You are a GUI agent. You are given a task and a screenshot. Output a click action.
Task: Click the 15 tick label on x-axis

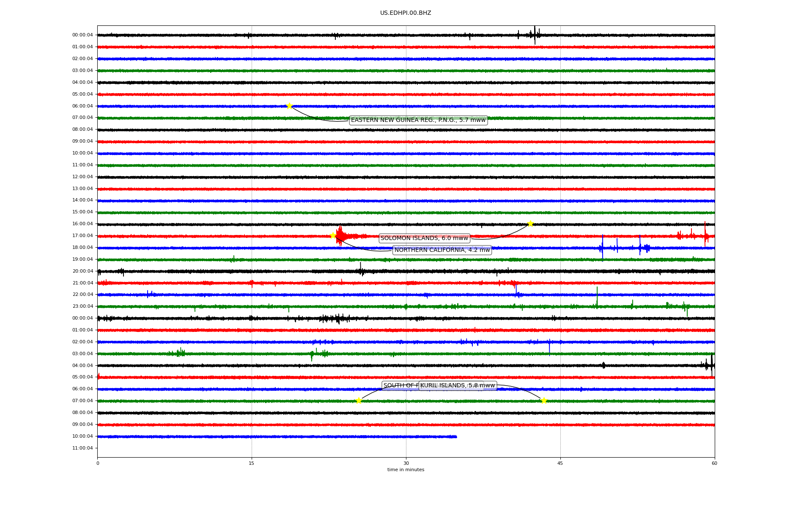tap(252, 463)
